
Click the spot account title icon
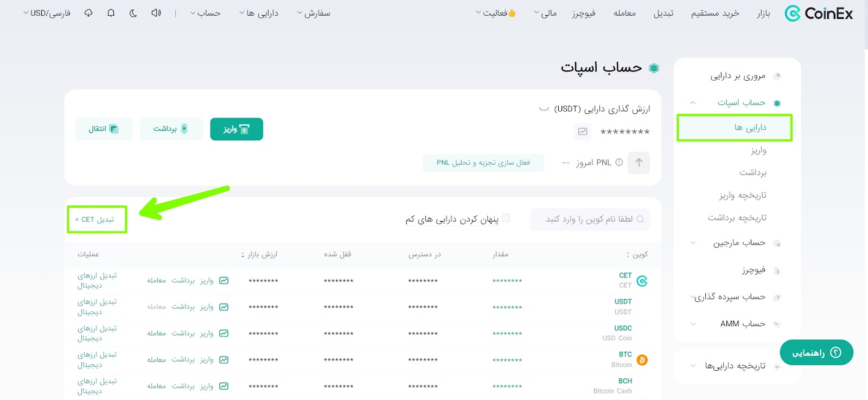click(654, 68)
